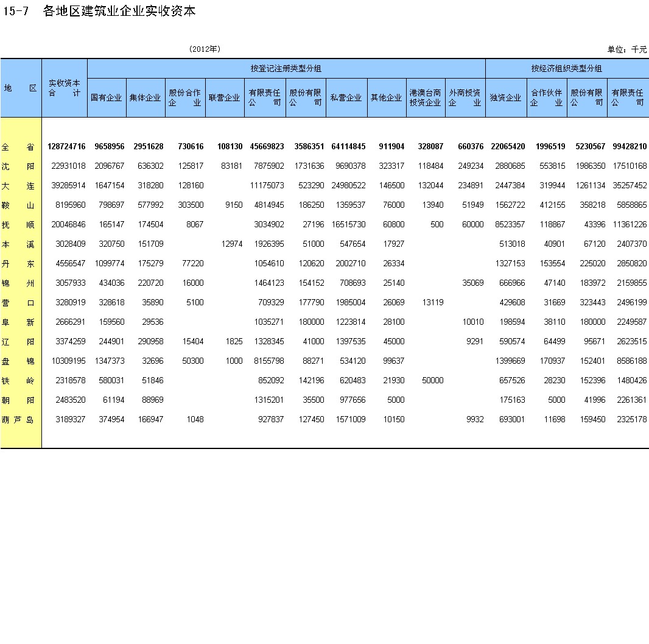The height and width of the screenshot is (644, 649).
Task: Click the value 8155798 in the 盘锦 row
Action: 269,361
